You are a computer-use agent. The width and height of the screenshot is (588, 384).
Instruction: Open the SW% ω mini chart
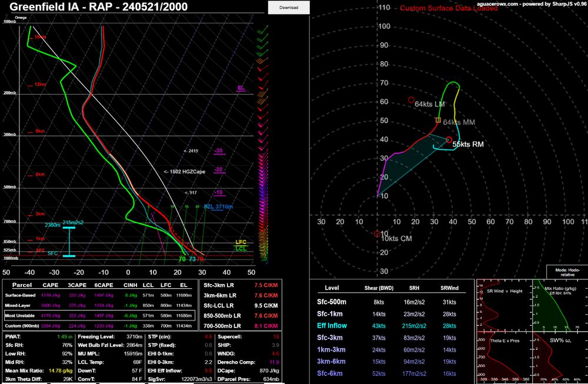pyautogui.click(x=560, y=358)
